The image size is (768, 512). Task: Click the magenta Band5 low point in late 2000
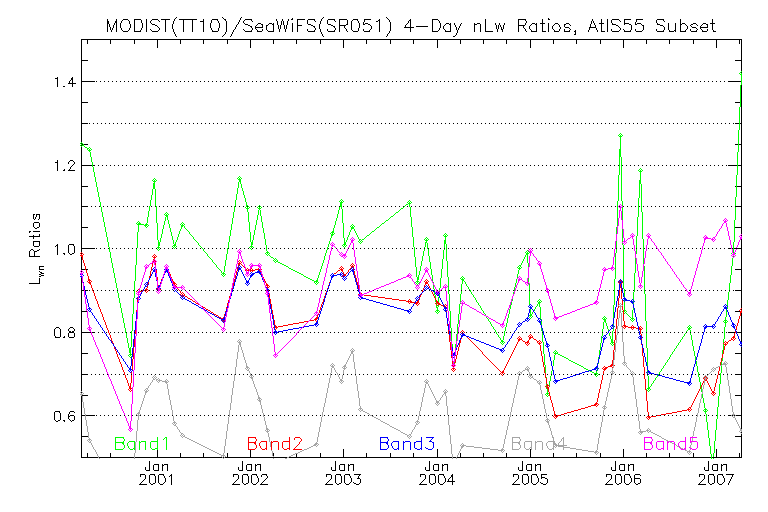click(130, 430)
